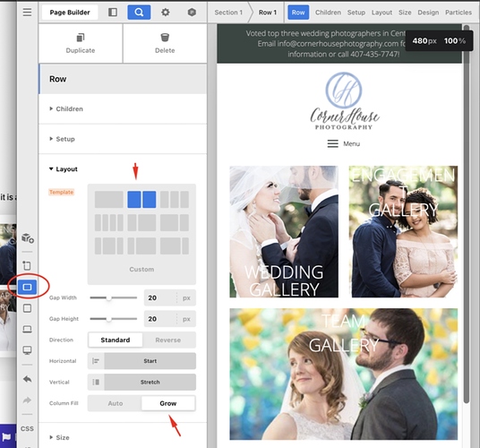This screenshot has width=480, height=448.
Task: Select Standard direction option
Action: pos(116,340)
